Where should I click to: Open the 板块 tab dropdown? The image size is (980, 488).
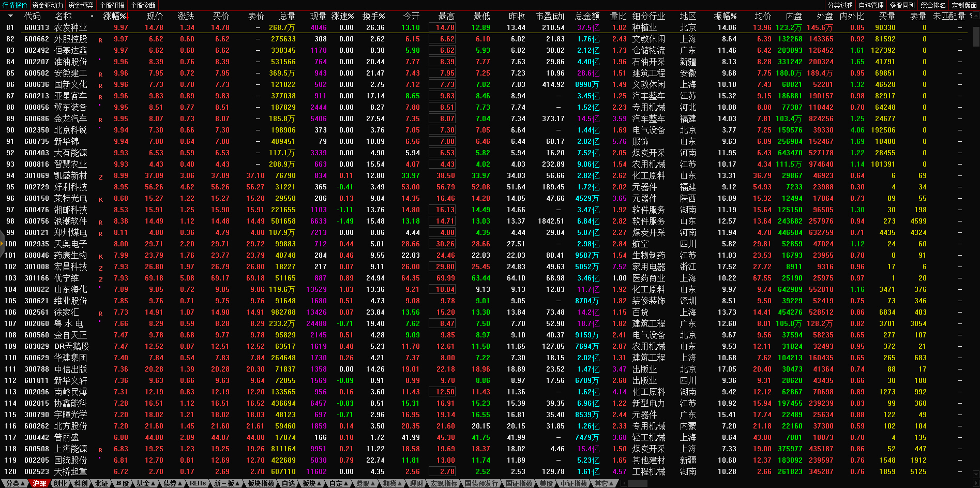click(311, 483)
